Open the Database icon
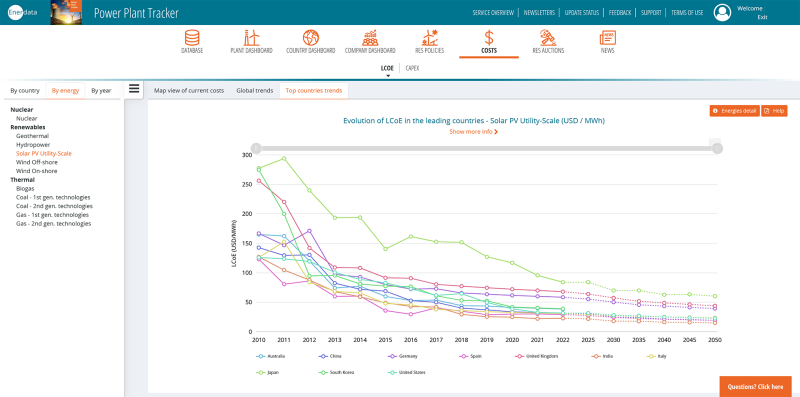Screen dimensions: 800x397 [x=192, y=38]
